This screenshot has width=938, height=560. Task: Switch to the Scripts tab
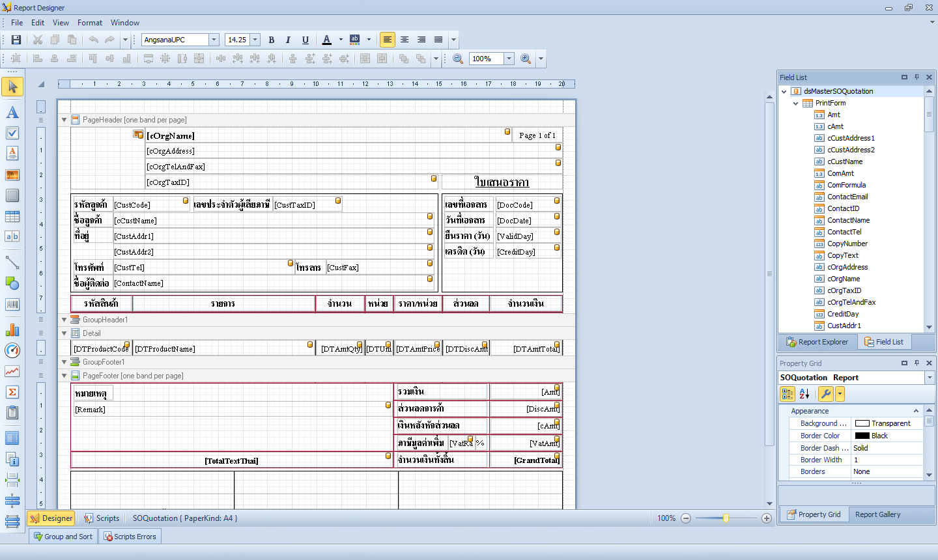coord(102,518)
